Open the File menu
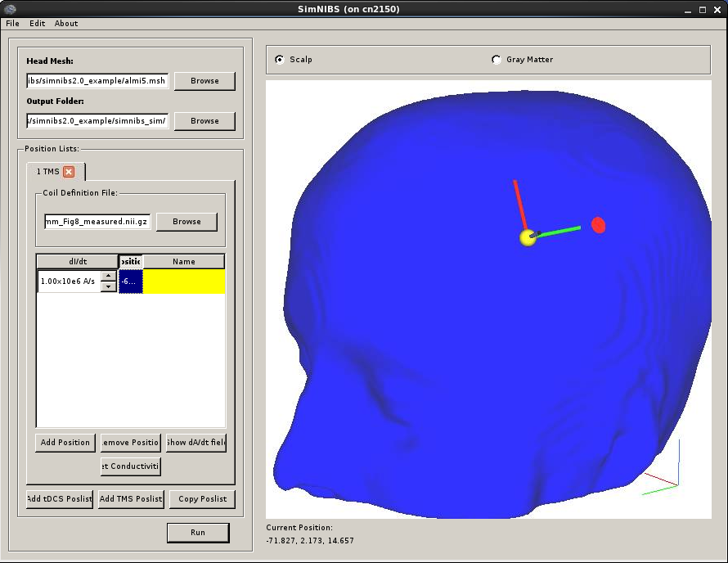The width and height of the screenshot is (728, 563). 12,23
